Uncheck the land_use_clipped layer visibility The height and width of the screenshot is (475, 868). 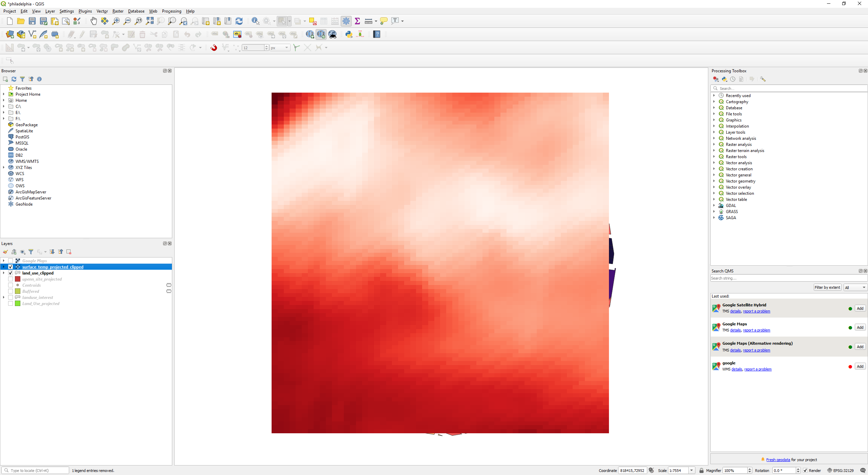[11, 273]
